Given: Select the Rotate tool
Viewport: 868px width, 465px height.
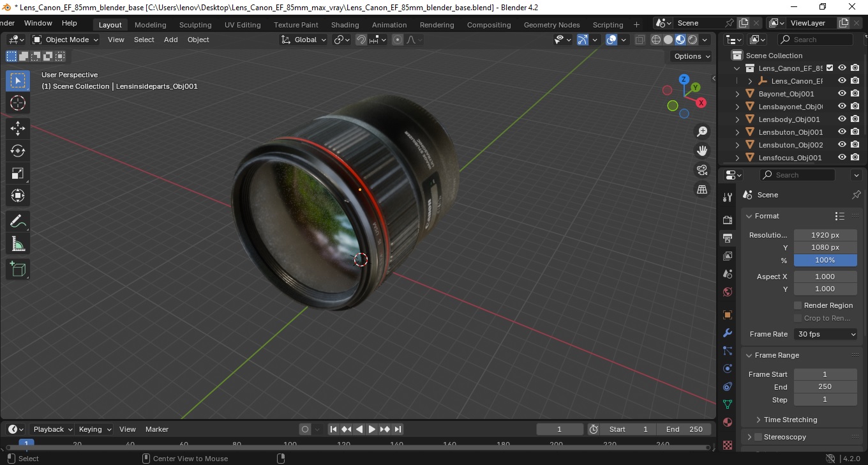Looking at the screenshot, I should click(18, 151).
